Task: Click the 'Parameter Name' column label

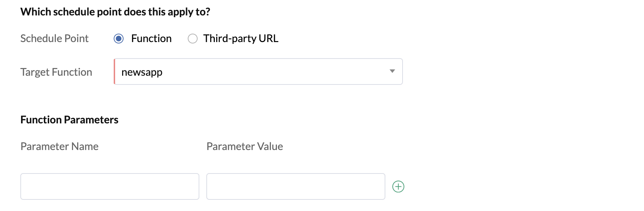Action: click(59, 147)
